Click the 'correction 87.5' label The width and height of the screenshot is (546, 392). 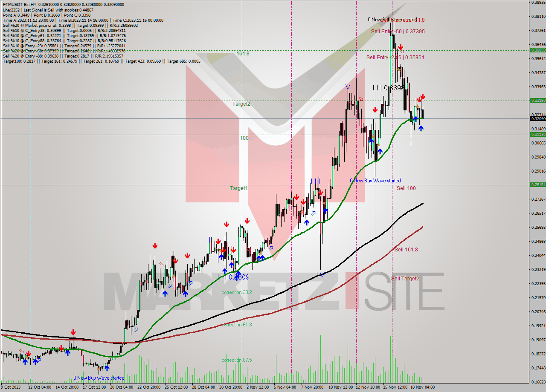tap(237, 360)
